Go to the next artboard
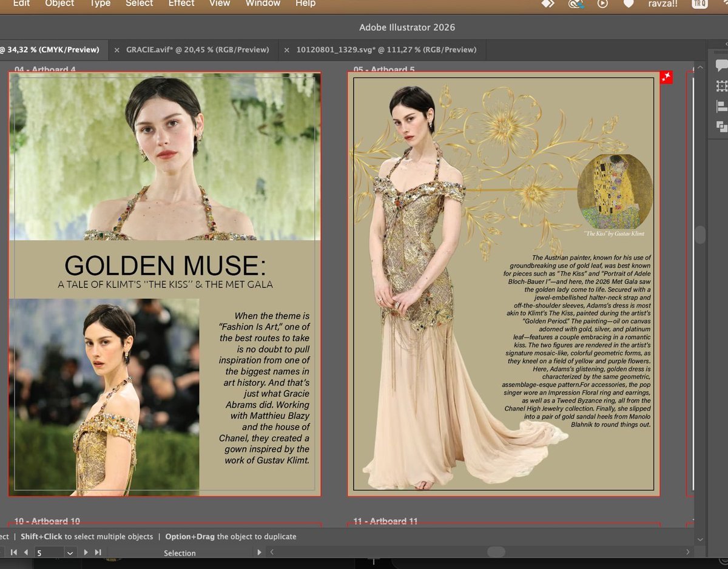728x569 pixels. (x=86, y=553)
